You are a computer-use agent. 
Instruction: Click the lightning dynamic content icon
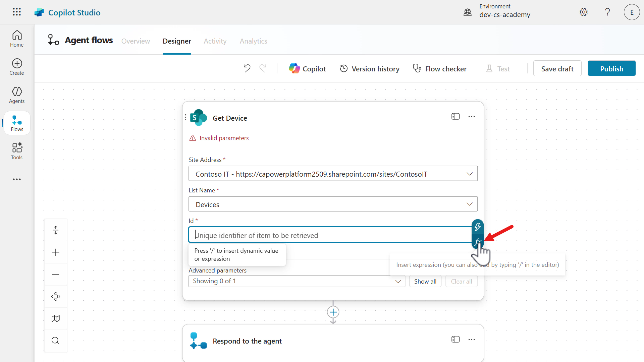(477, 227)
